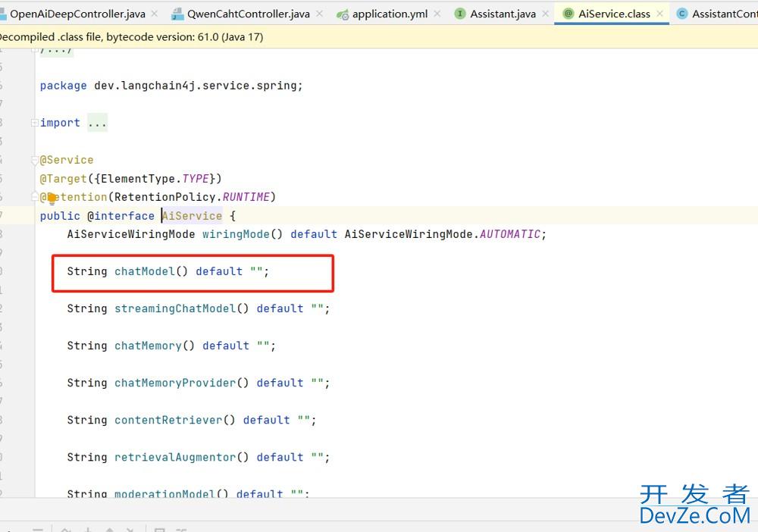The height and width of the screenshot is (532, 758).
Task: Close the Assistant.java tab
Action: [x=545, y=14]
